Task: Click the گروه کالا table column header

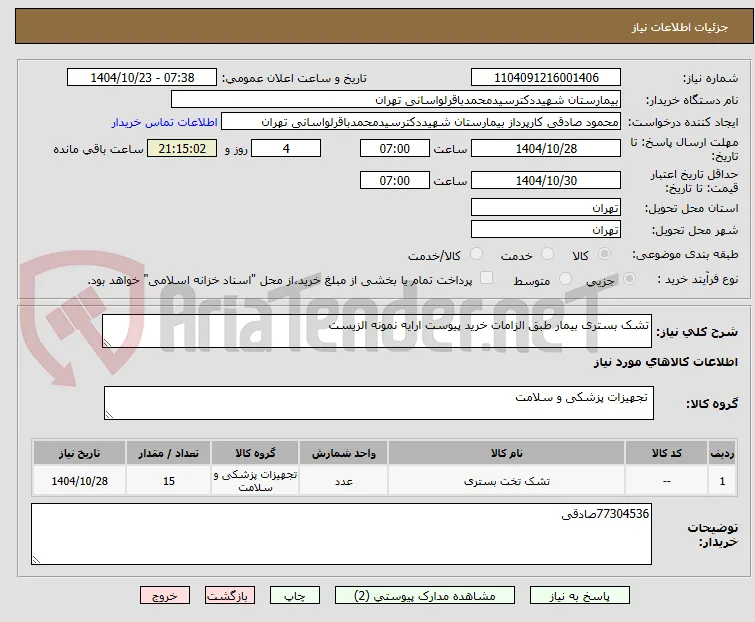Action: pos(255,453)
